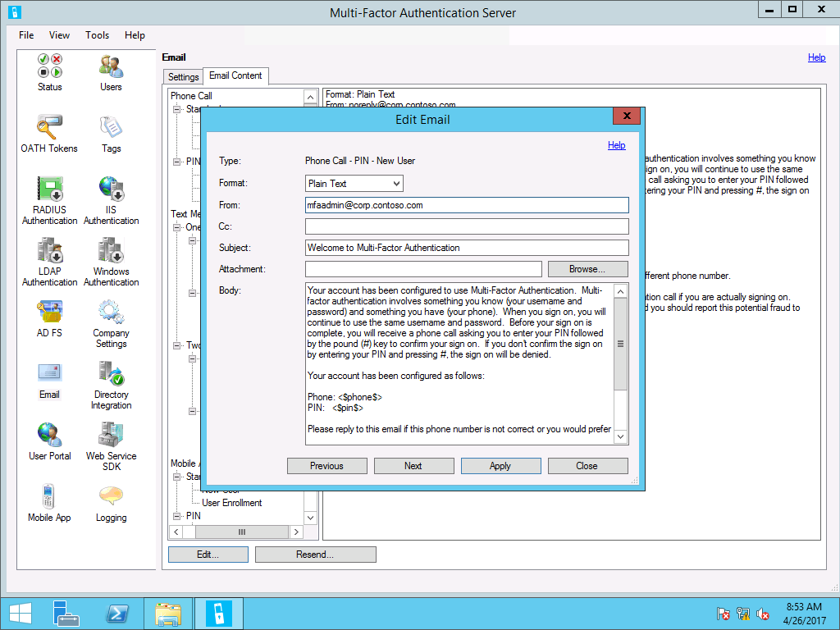Open the Logging section icon
The width and height of the screenshot is (840, 630).
(x=111, y=497)
